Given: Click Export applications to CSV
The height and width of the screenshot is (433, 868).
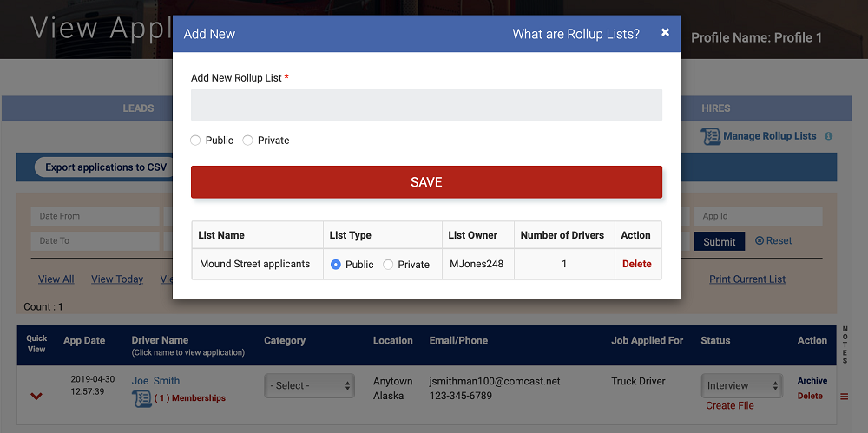Looking at the screenshot, I should click(106, 167).
